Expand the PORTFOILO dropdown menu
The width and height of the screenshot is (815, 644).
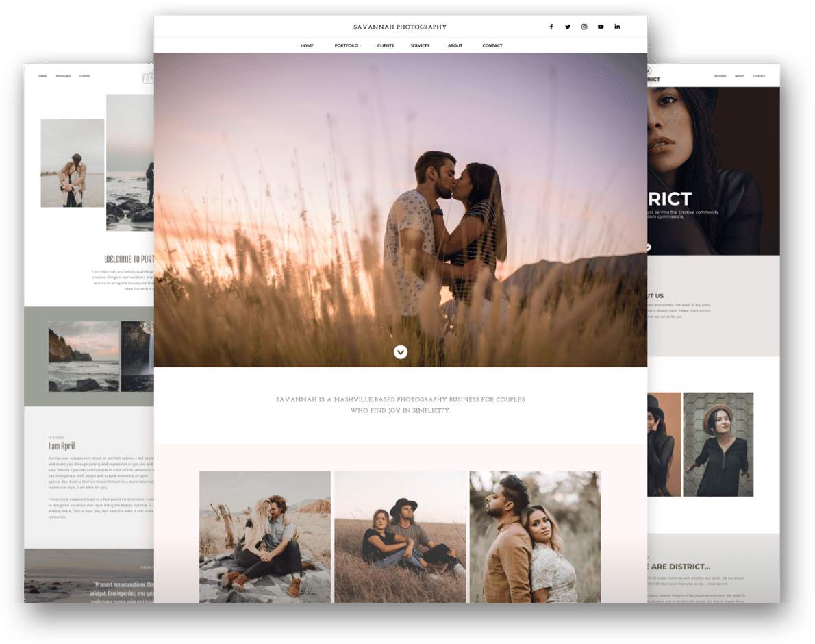345,45
